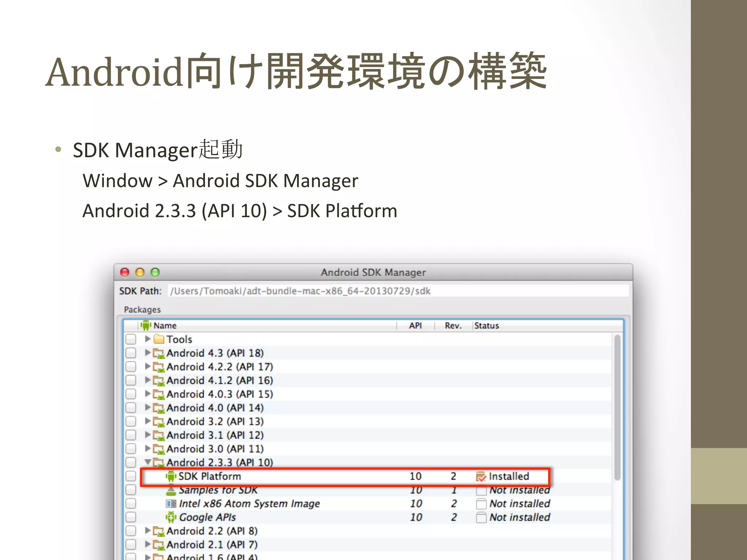This screenshot has width=747, height=560.
Task: Close the Android SDK Manager window
Action: click(125, 272)
